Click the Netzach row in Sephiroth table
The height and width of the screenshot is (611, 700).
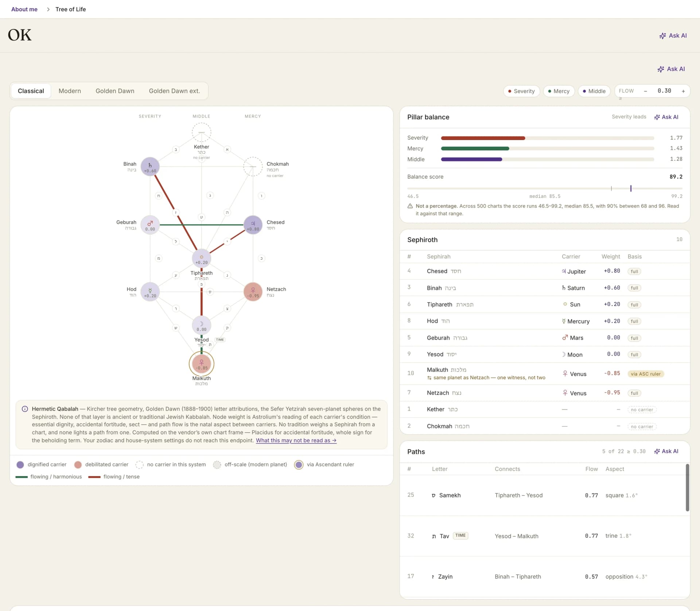pyautogui.click(x=545, y=393)
